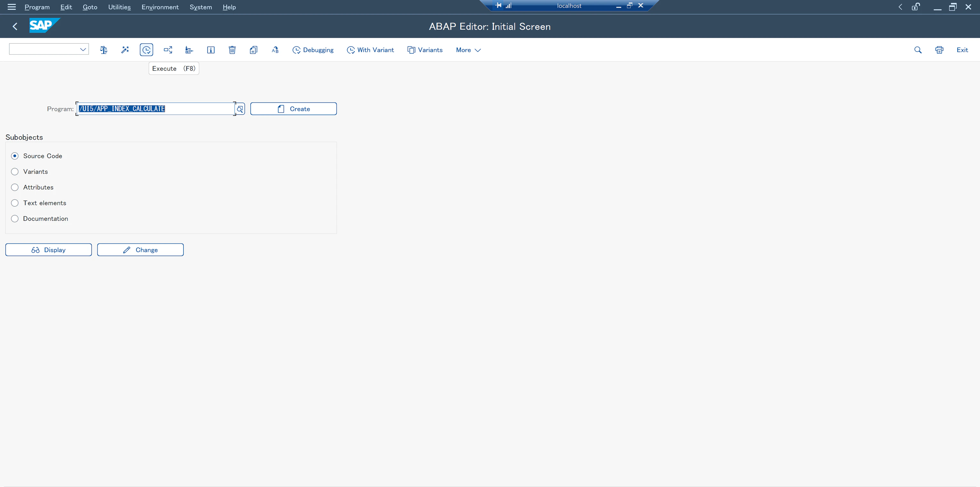Click the 'Subobjects' group heading
This screenshot has height=487, width=980.
[24, 137]
